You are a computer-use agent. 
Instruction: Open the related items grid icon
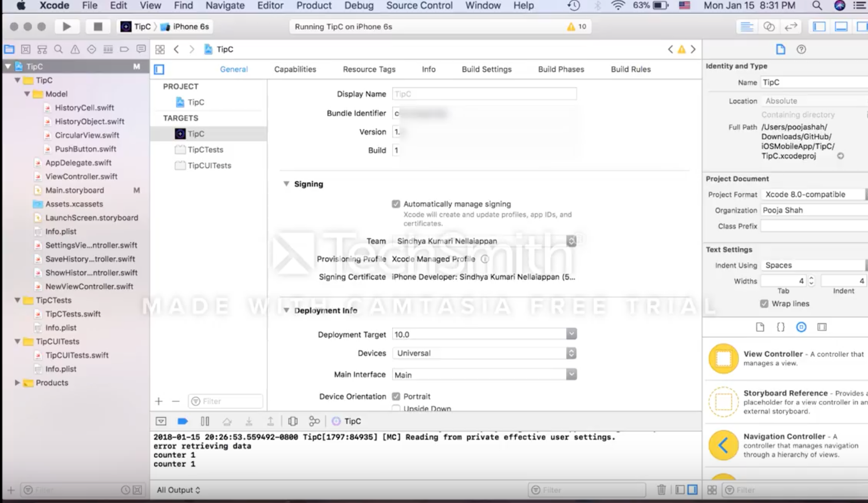pyautogui.click(x=160, y=49)
